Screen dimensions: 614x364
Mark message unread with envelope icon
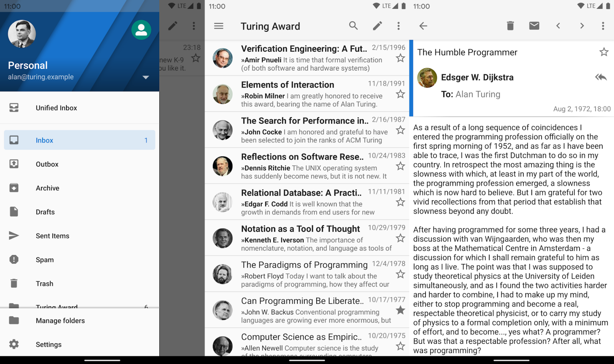pos(534,26)
